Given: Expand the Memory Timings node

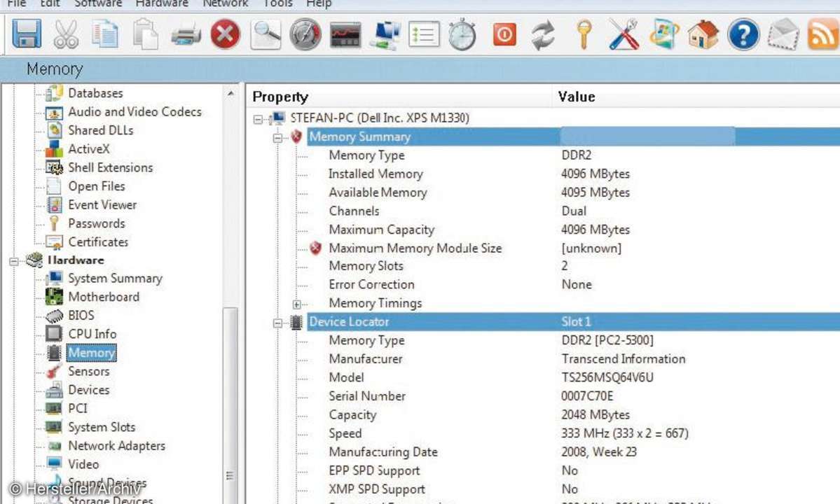Looking at the screenshot, I should (297, 304).
